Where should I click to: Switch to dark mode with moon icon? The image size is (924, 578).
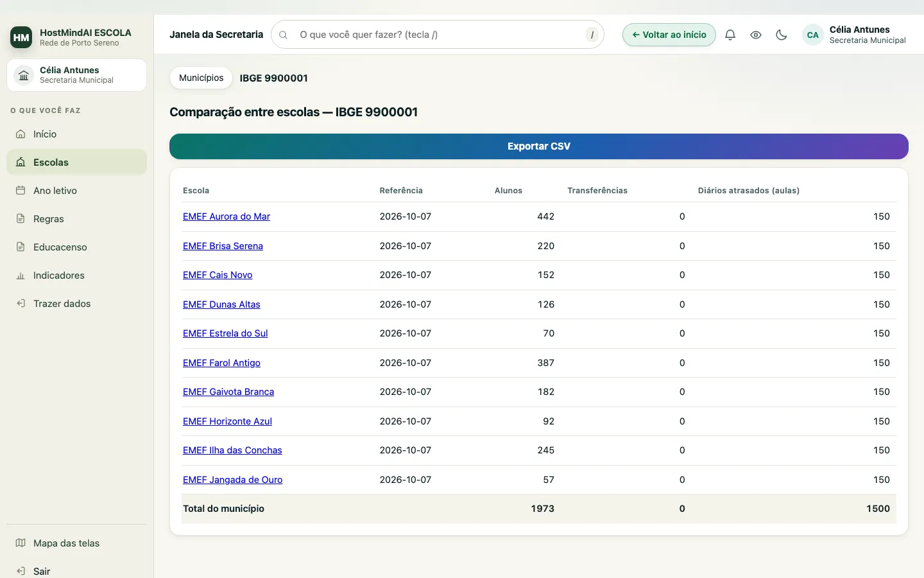[x=782, y=35]
